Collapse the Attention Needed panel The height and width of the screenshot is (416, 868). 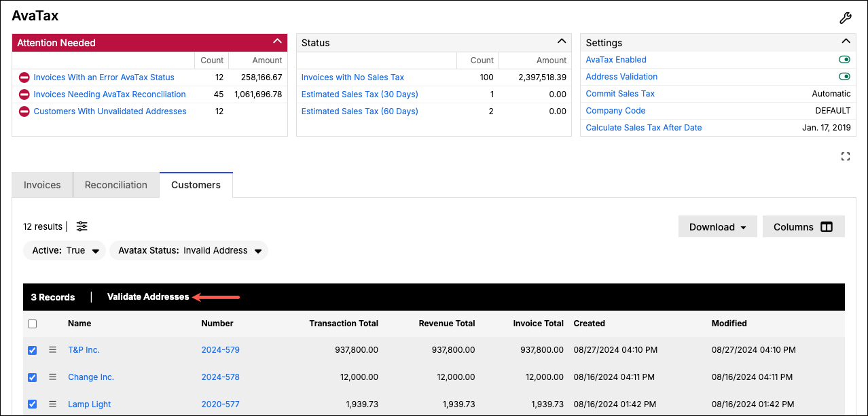click(277, 41)
